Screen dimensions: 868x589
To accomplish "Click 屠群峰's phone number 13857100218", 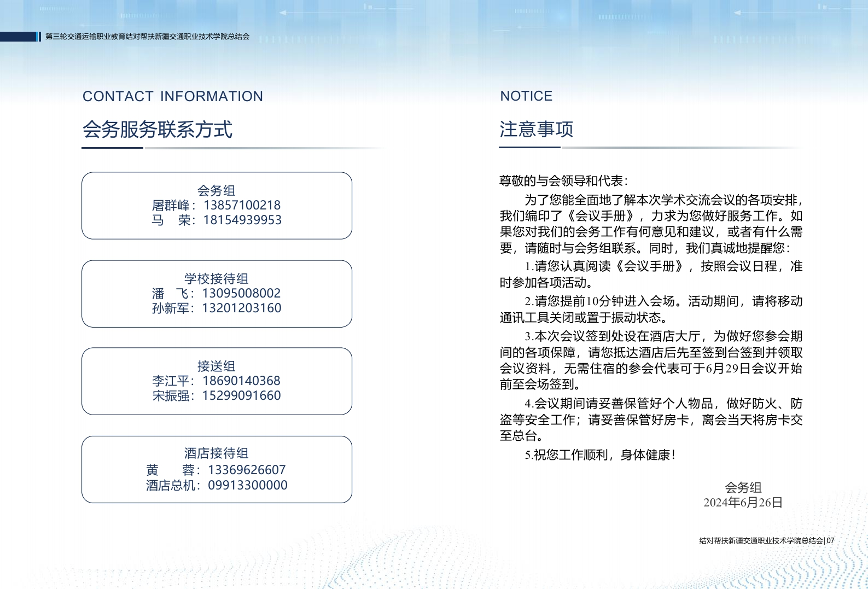I will [242, 205].
